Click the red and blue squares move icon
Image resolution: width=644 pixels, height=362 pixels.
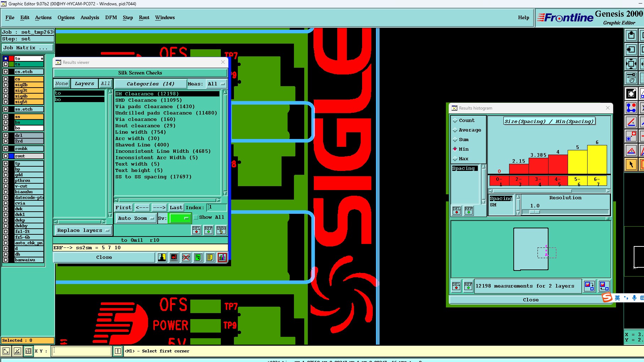[x=631, y=136]
